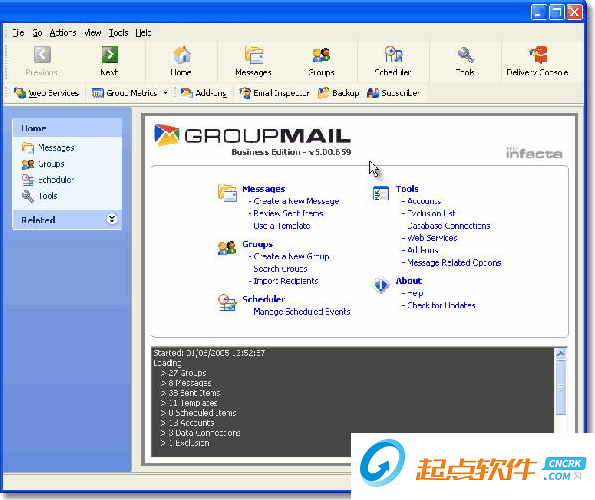Open the Scheduler toolbar icon
This screenshot has height=500, width=595.
click(393, 55)
